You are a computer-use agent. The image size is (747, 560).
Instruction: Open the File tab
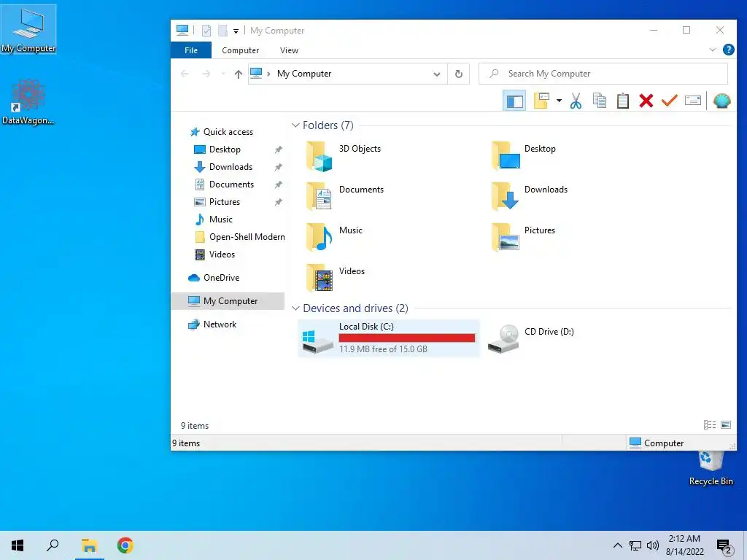point(191,50)
